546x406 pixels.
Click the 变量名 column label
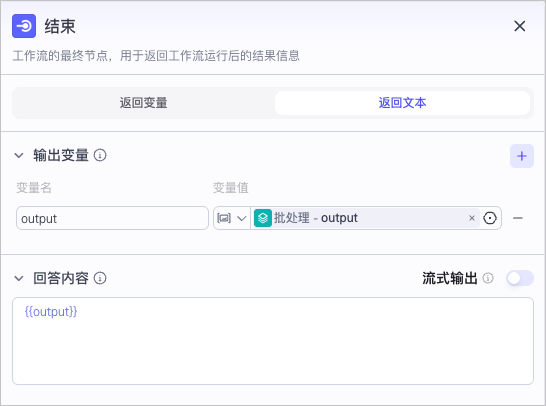click(34, 188)
